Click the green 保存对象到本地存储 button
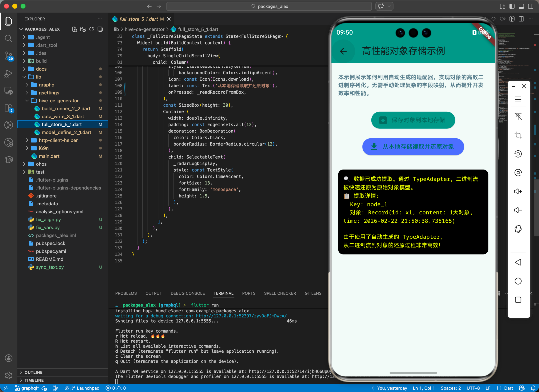 coord(413,120)
